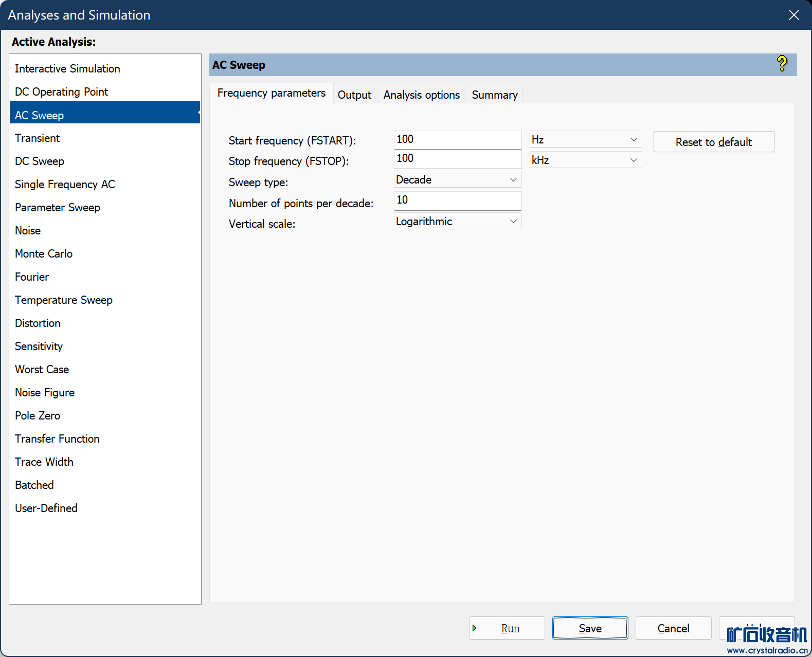The width and height of the screenshot is (812, 657).
Task: Click the Stop frequency (FSTOP) input field
Action: pyautogui.click(x=457, y=159)
